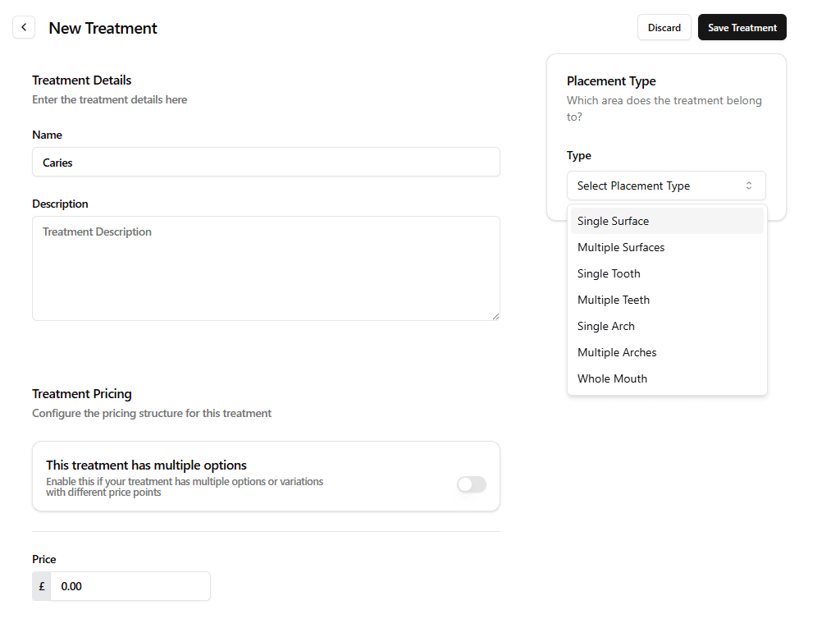This screenshot has width=840, height=619.
Task: Click the Placement Type panel heading
Action: (611, 81)
